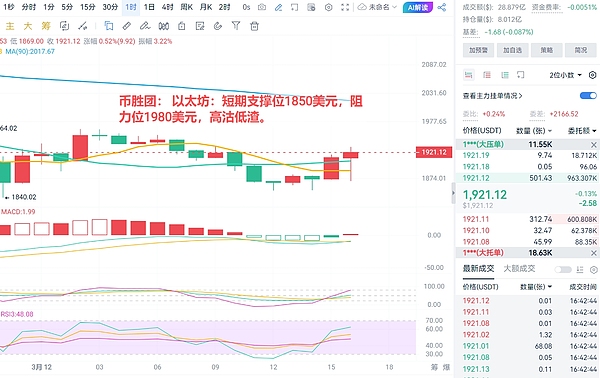Open the 最新成交 tab

click(478, 269)
